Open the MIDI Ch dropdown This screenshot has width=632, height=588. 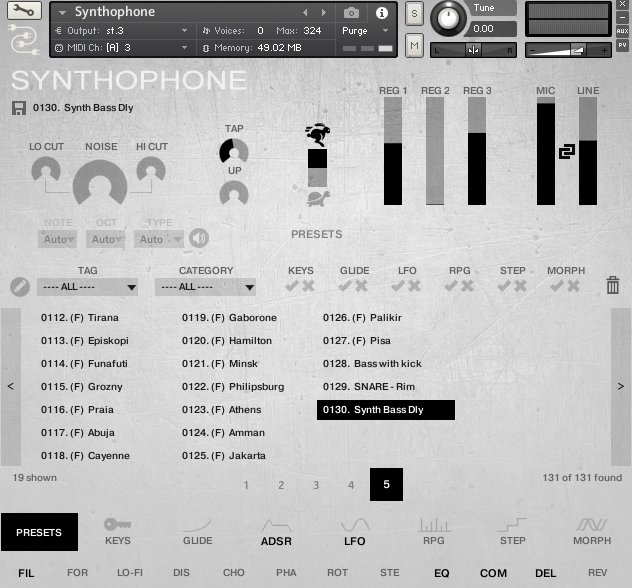point(121,48)
